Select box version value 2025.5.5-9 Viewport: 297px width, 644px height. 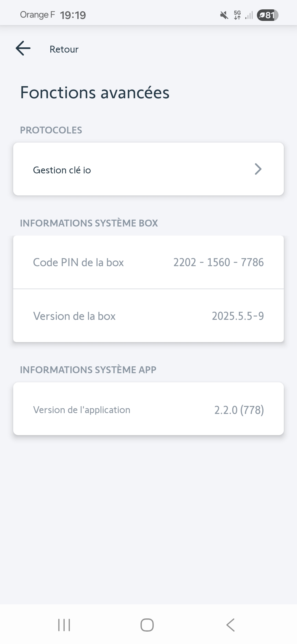pyautogui.click(x=238, y=316)
